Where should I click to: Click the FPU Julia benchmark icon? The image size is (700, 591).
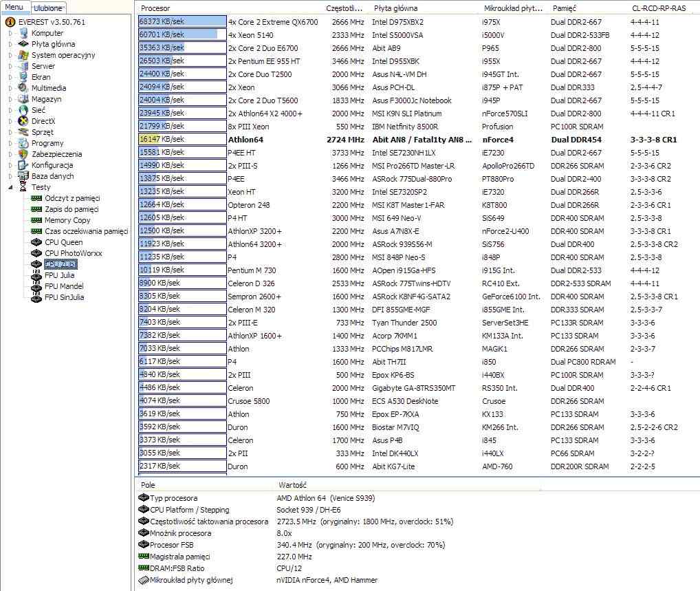pos(36,275)
